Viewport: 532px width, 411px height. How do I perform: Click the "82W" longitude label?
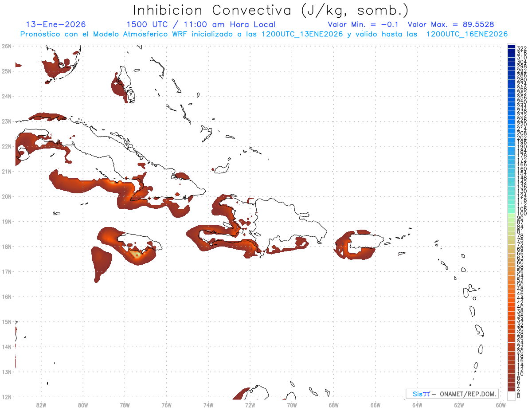[x=41, y=405]
